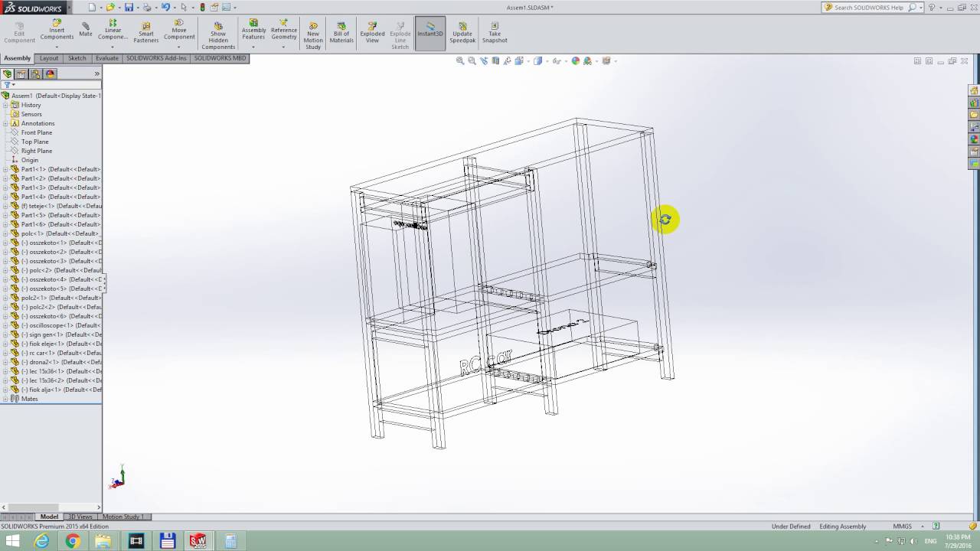Open the Appearances tab in task pane
Viewport: 980px width, 551px height.
point(974,139)
